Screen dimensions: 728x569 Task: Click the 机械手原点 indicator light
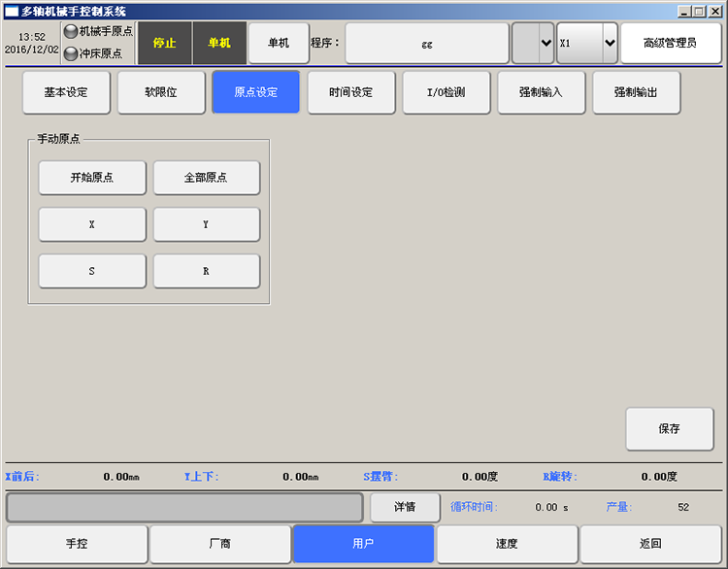click(70, 32)
